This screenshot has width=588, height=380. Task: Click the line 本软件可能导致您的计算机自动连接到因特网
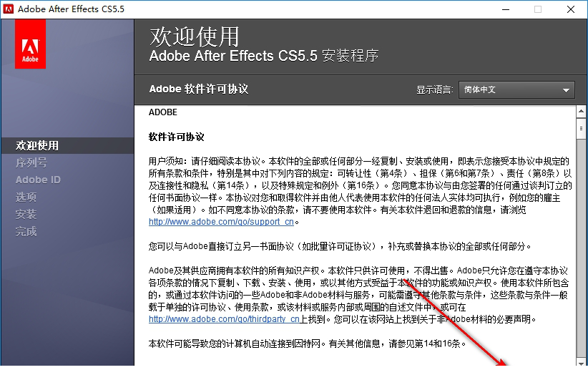click(x=308, y=344)
